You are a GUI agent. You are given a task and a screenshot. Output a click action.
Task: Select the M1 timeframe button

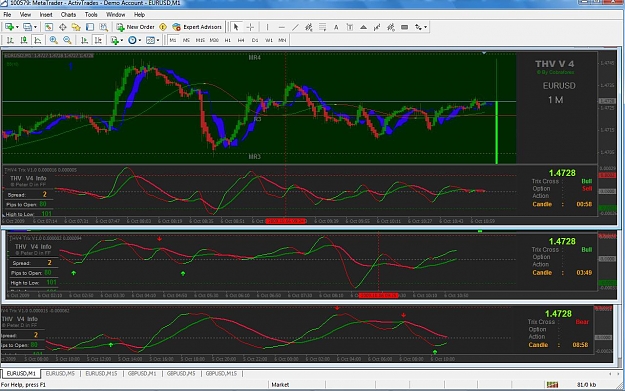coord(173,40)
